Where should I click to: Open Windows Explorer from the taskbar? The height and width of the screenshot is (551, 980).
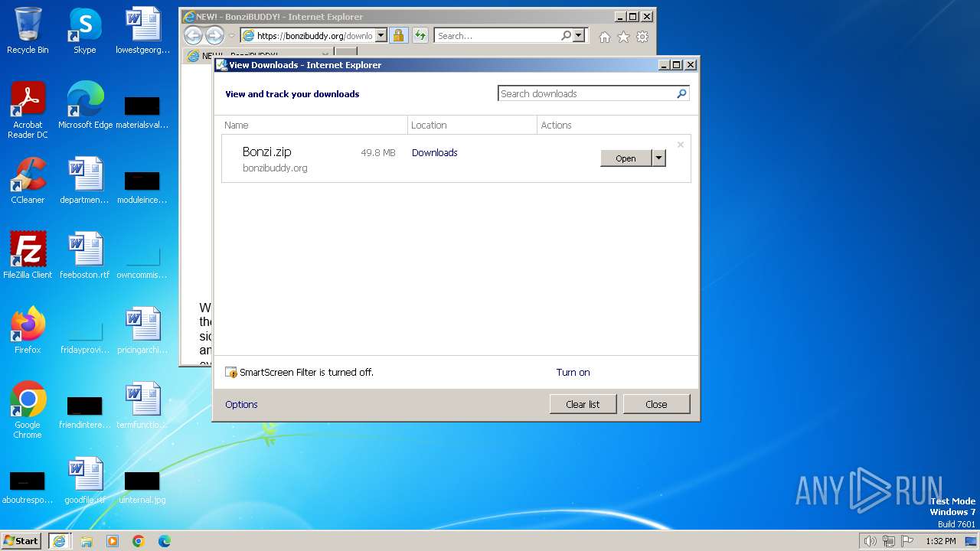point(87,541)
